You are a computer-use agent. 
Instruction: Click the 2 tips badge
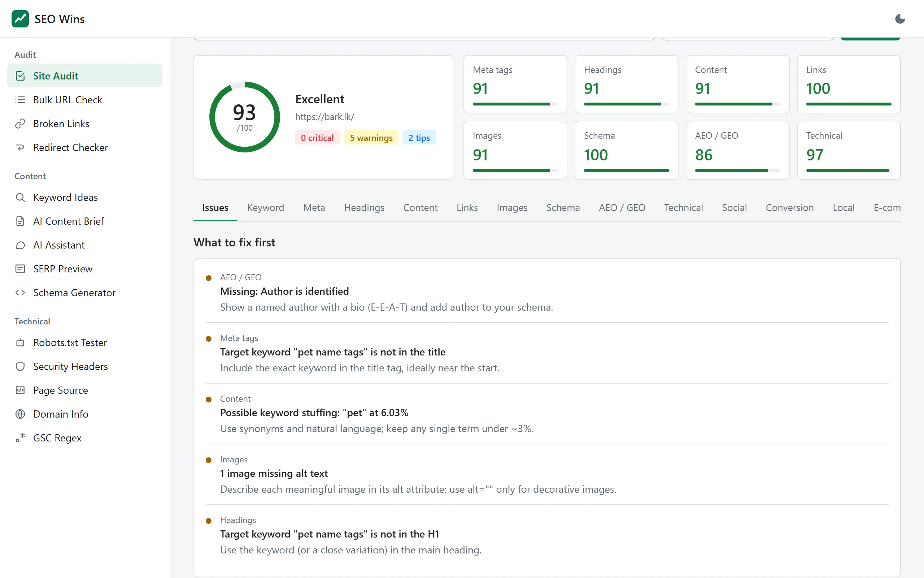(419, 138)
